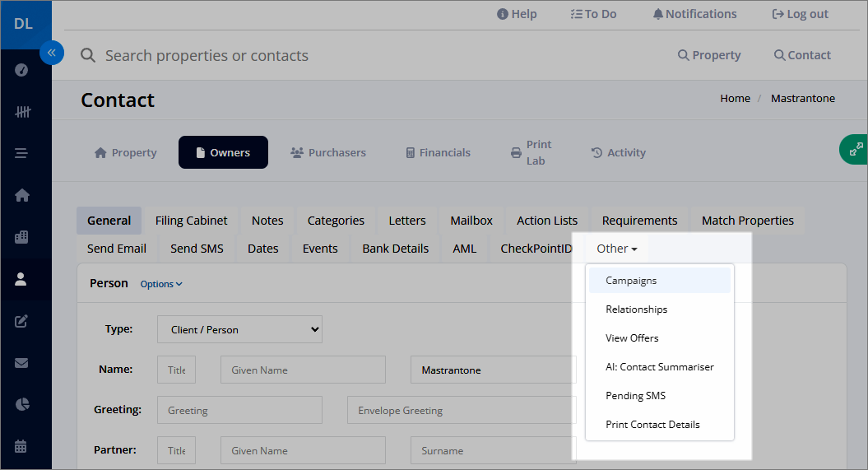Open the Notes tab
The height and width of the screenshot is (470, 868).
coord(267,221)
